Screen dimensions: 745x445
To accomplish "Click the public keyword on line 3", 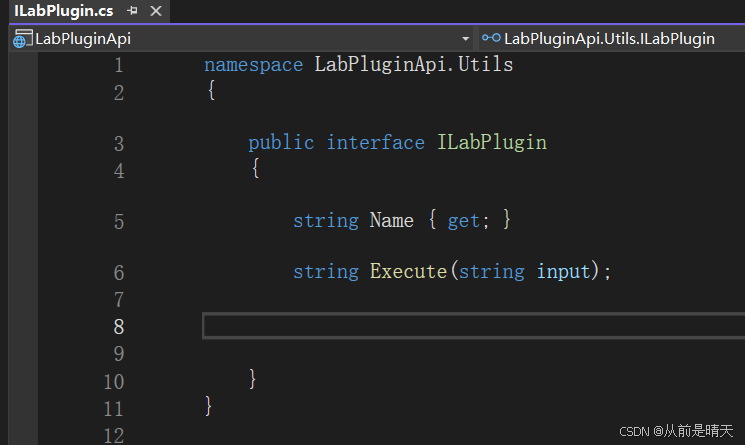I will [x=281, y=143].
